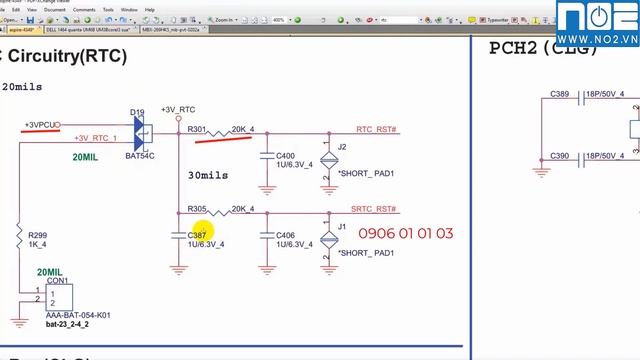Expand the Zoom In tool dropdown arrow
The image size is (640, 360).
[x=236, y=20]
